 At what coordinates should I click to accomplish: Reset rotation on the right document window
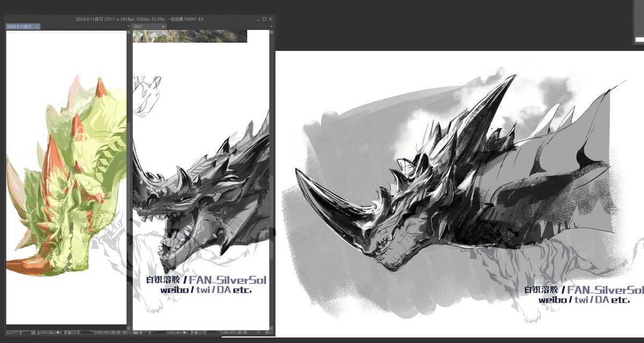[240, 333]
